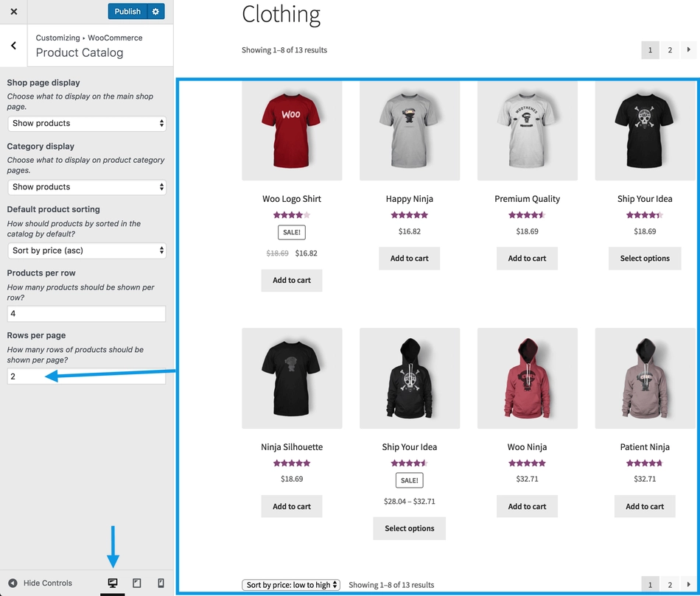Open the Premium Quality t-shirt image
The image size is (700, 596).
click(x=528, y=130)
